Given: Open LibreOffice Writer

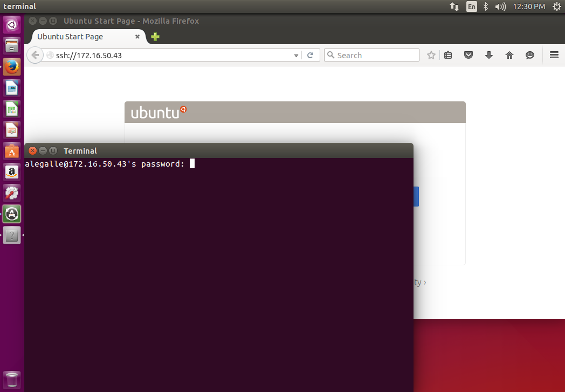Looking at the screenshot, I should [x=12, y=87].
